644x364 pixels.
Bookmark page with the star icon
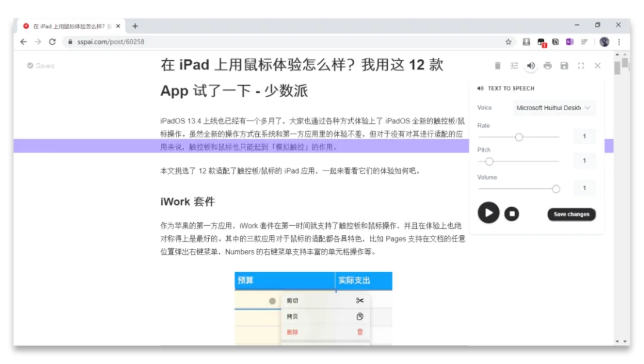click(x=509, y=42)
